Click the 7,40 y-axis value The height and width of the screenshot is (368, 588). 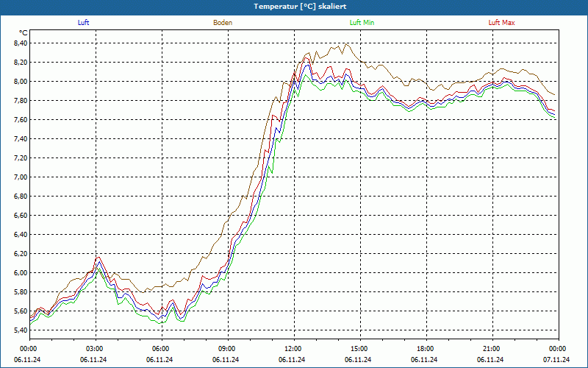pyautogui.click(x=21, y=139)
